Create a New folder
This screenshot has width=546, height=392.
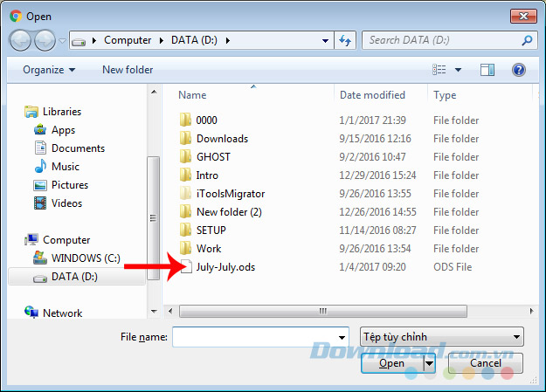pos(128,70)
